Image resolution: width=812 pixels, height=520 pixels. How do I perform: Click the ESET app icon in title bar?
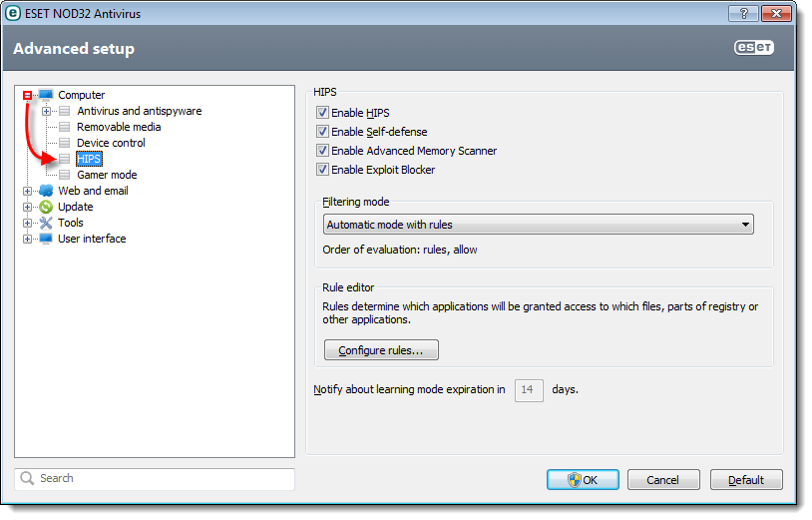12,13
